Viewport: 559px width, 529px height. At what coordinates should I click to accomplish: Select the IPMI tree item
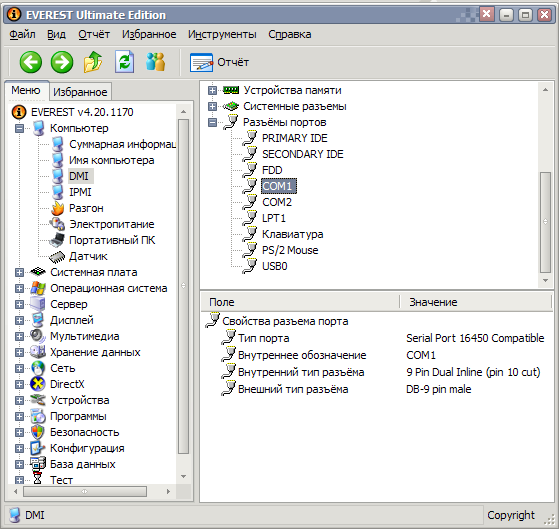[x=80, y=192]
